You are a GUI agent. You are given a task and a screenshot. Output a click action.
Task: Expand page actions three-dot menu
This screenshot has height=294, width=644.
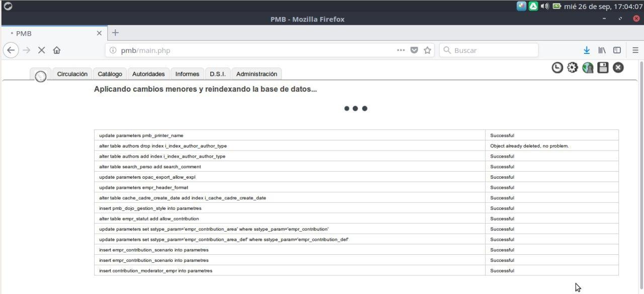click(401, 50)
